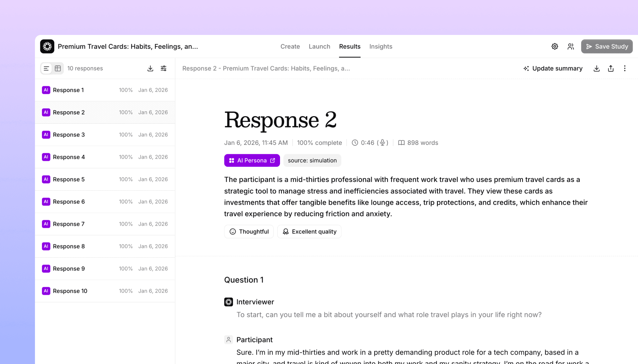Open the Excellent quality tag
Viewport: 638px width, 364px height.
[309, 232]
